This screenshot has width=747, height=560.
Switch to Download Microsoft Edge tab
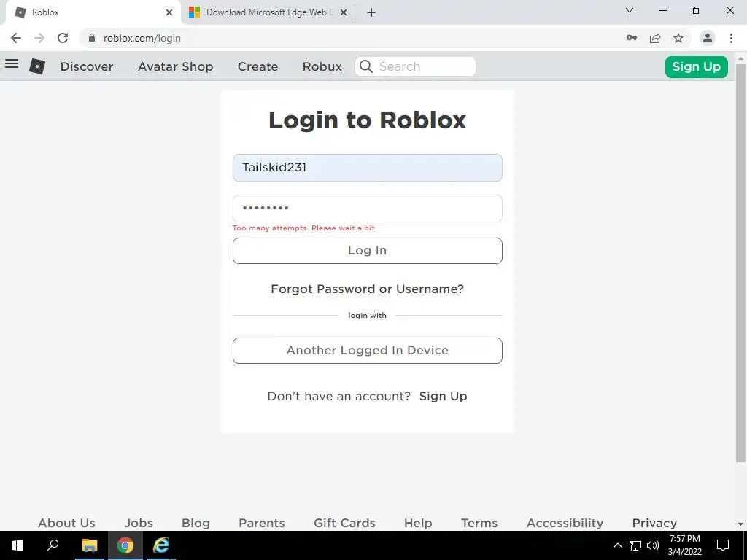point(267,12)
